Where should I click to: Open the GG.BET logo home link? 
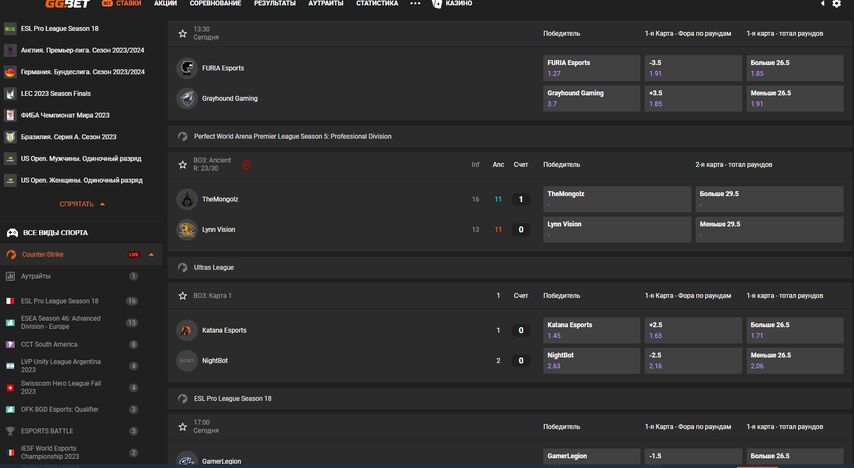click(67, 3)
